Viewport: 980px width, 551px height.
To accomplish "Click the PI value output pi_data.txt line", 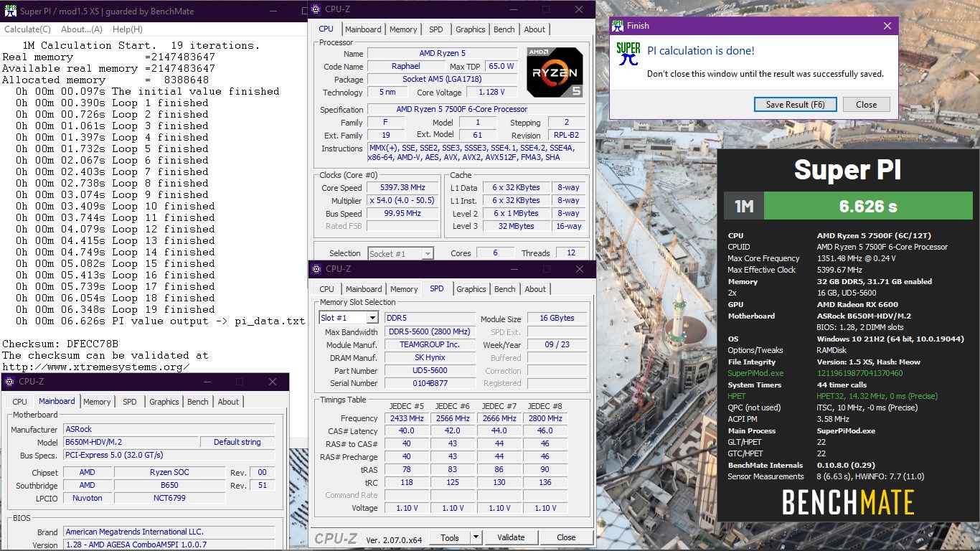I will tap(160, 321).
